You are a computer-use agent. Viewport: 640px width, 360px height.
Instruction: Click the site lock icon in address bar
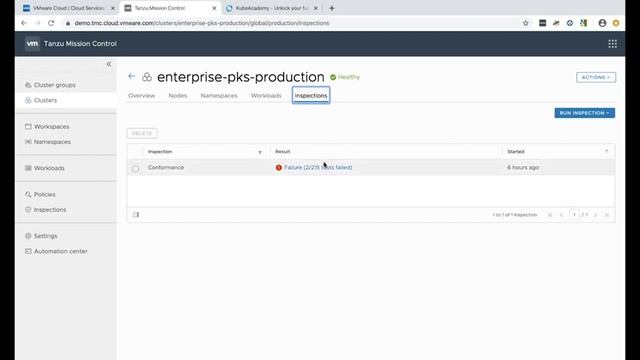tap(68, 23)
